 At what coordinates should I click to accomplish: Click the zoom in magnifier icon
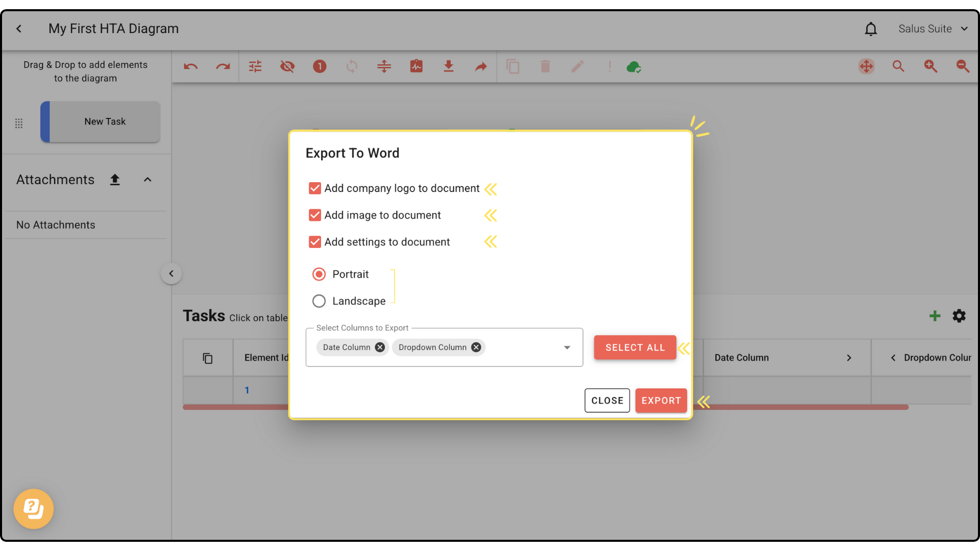pos(930,66)
